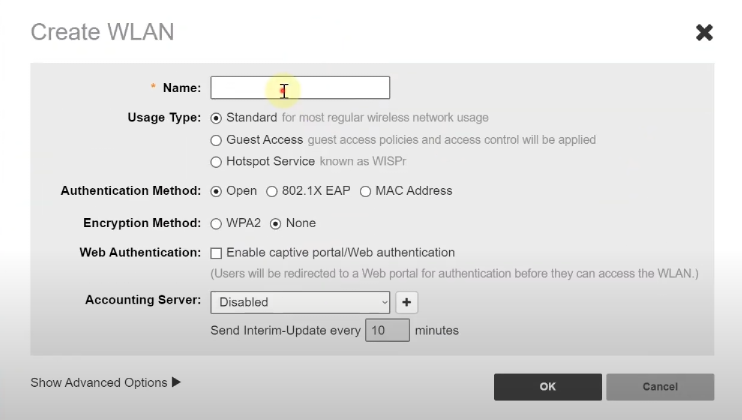742x420 pixels.
Task: Close the Create WLAN dialog with the X
Action: tap(704, 33)
